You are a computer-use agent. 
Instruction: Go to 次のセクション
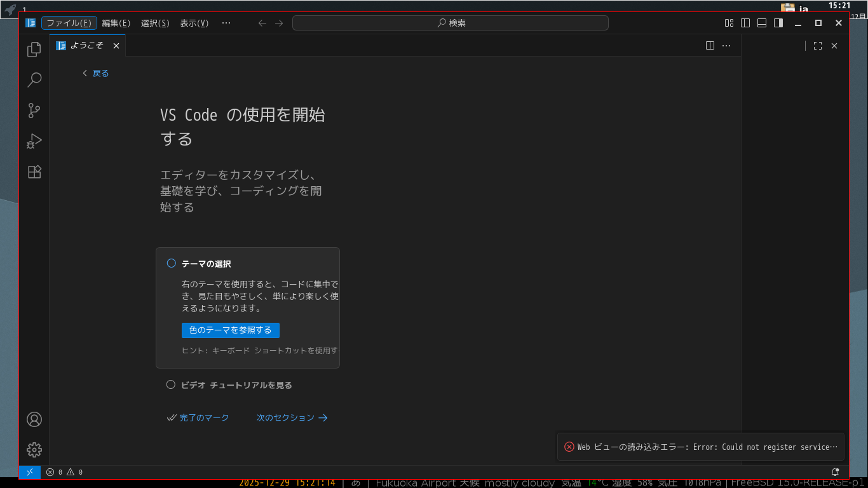[292, 418]
